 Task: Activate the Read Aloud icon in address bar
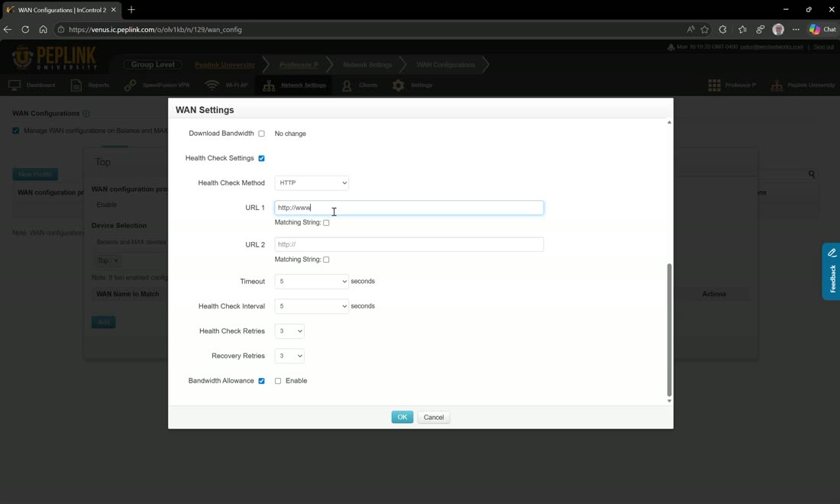point(690,30)
